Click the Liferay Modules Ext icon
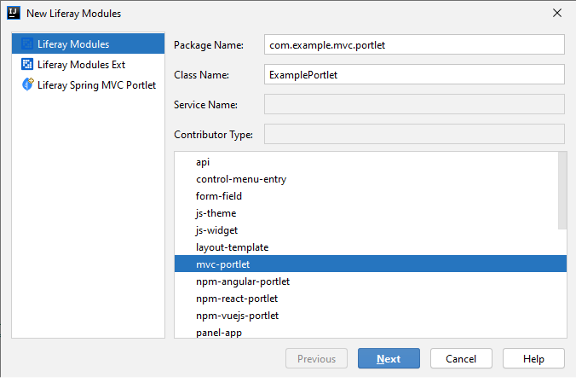 (x=27, y=64)
